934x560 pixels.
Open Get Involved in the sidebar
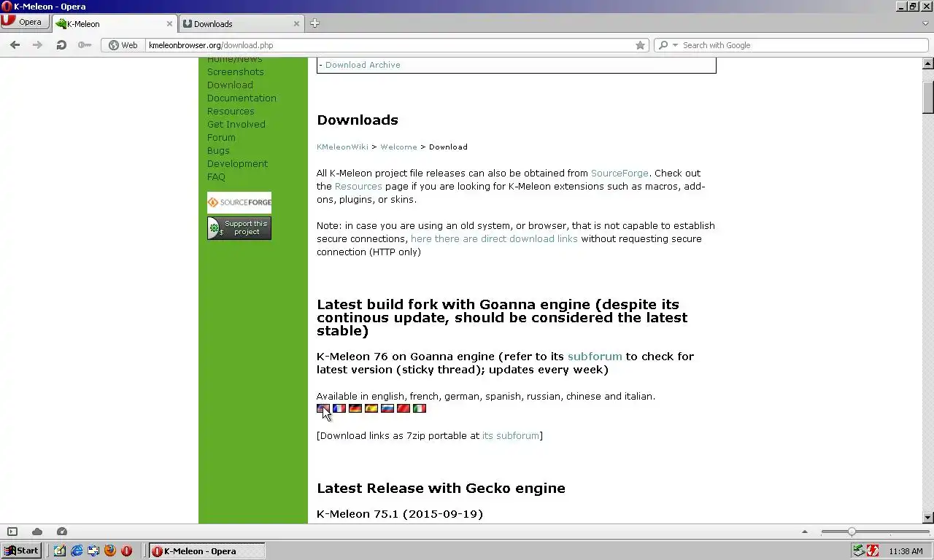pyautogui.click(x=236, y=125)
